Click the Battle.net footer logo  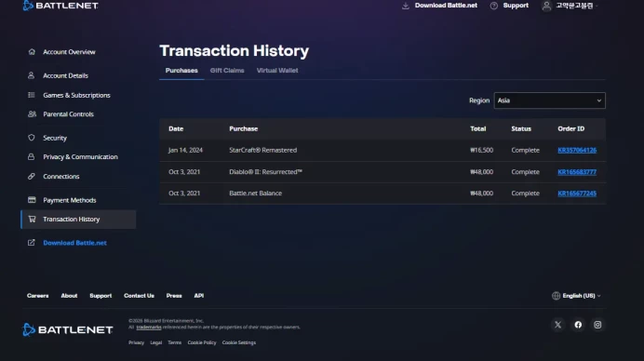(x=67, y=329)
